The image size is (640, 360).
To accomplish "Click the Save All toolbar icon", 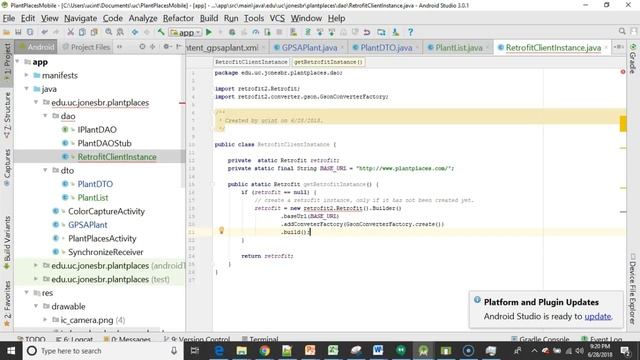I will coord(18,32).
